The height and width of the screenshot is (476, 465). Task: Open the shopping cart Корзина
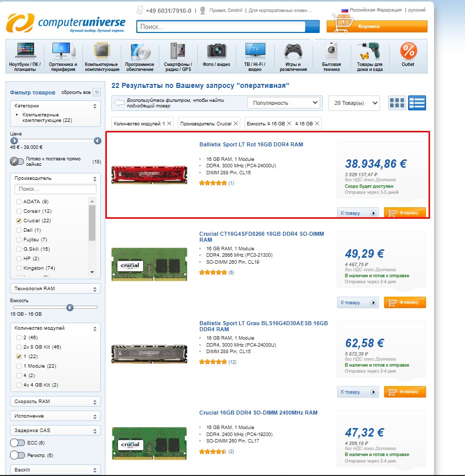(x=377, y=26)
